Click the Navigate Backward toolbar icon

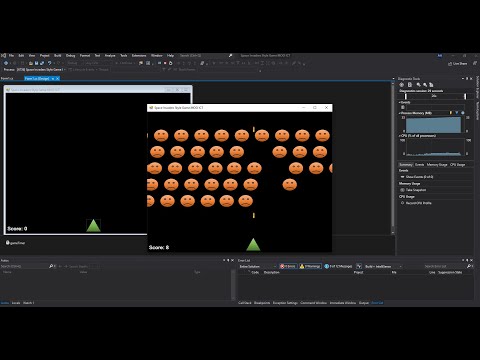(x=6, y=63)
